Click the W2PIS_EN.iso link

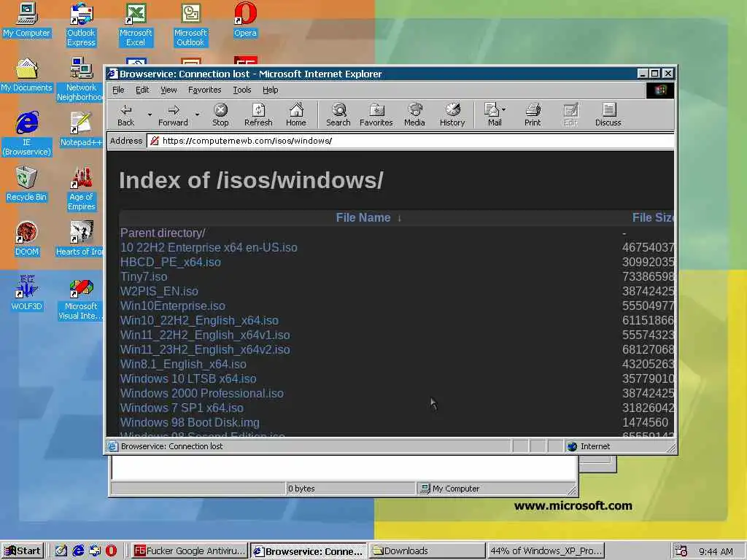159,292
